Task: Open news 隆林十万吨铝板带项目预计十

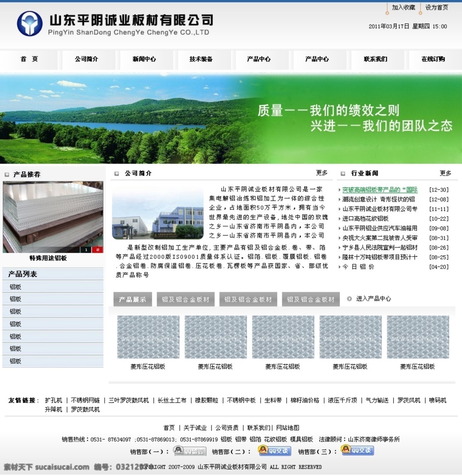Action: tap(380, 257)
